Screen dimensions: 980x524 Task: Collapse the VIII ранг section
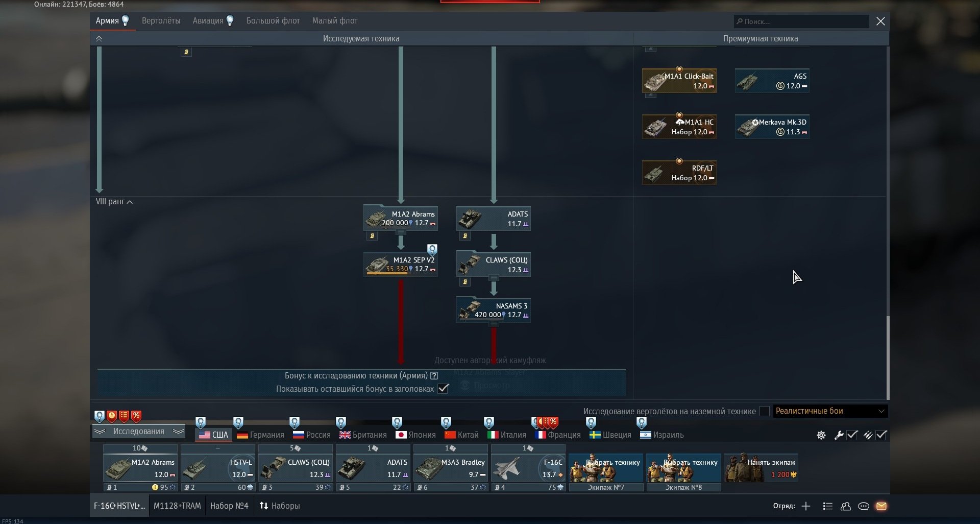[114, 202]
